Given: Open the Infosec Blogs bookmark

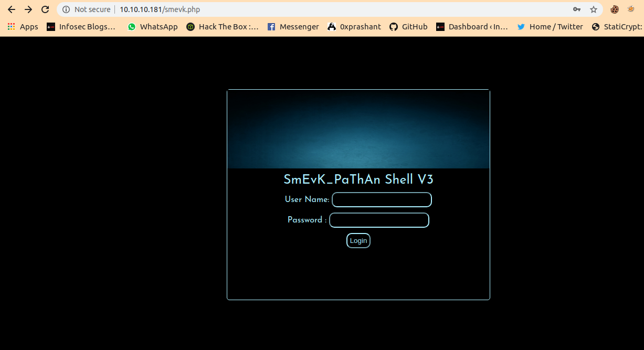Looking at the screenshot, I should [51, 26].
